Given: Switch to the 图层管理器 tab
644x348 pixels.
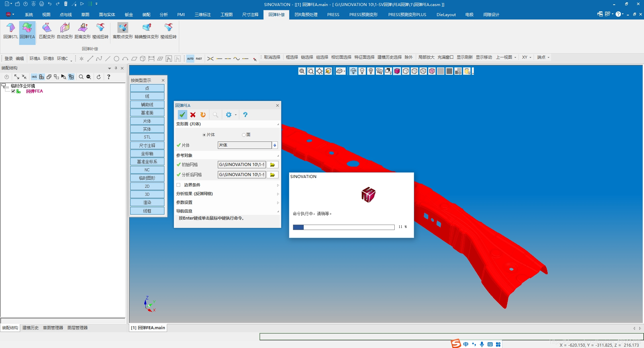Looking at the screenshot, I should (x=78, y=328).
